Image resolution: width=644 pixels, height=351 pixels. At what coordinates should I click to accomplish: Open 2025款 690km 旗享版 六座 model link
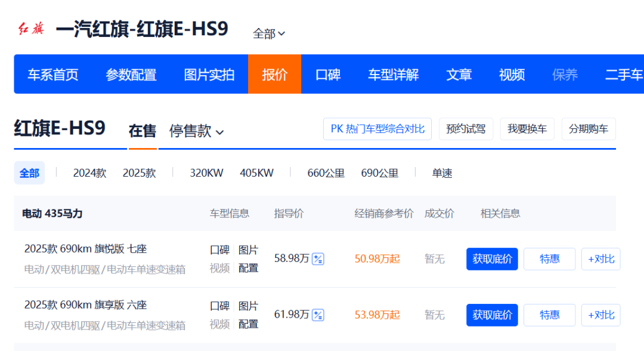click(85, 305)
